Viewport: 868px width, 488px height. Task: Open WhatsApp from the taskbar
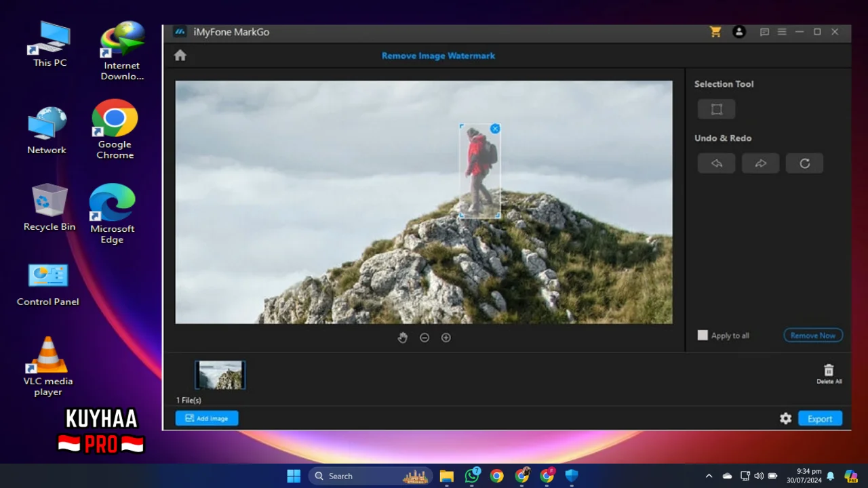click(472, 476)
